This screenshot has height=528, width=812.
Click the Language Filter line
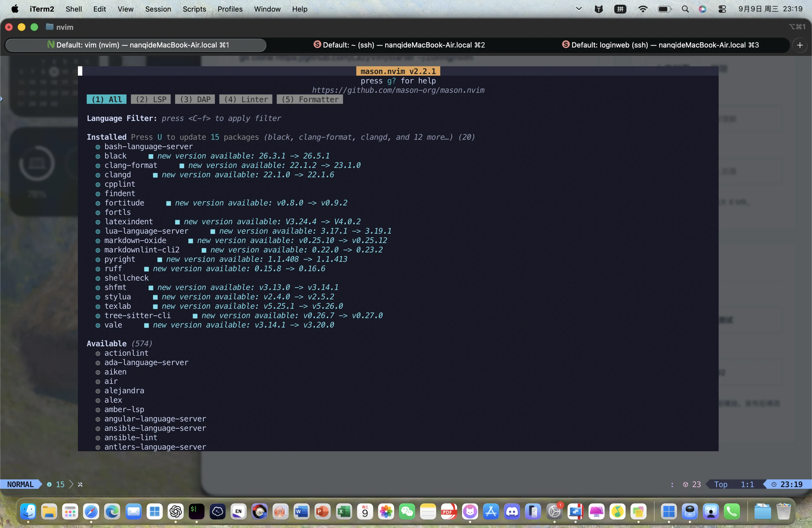tap(184, 118)
